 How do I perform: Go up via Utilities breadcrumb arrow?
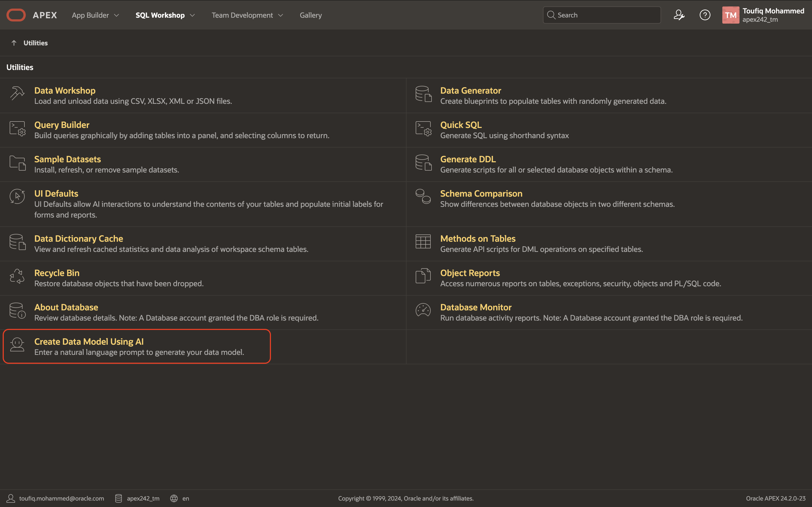coord(14,43)
